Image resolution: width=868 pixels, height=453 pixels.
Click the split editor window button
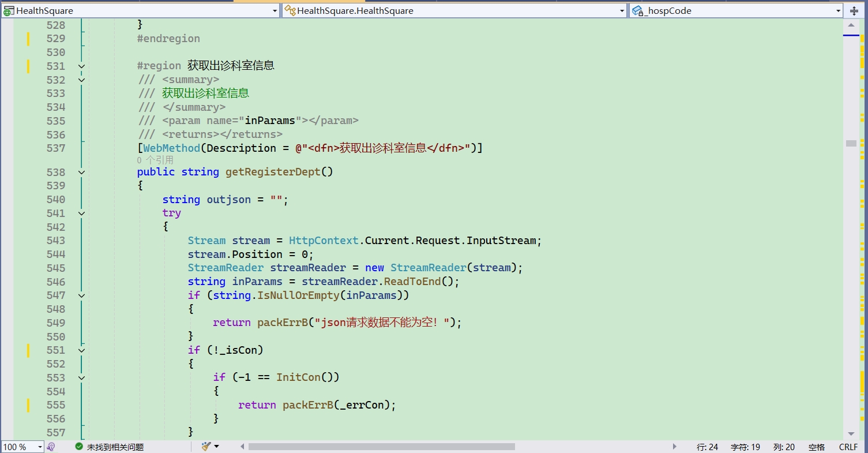(x=854, y=10)
